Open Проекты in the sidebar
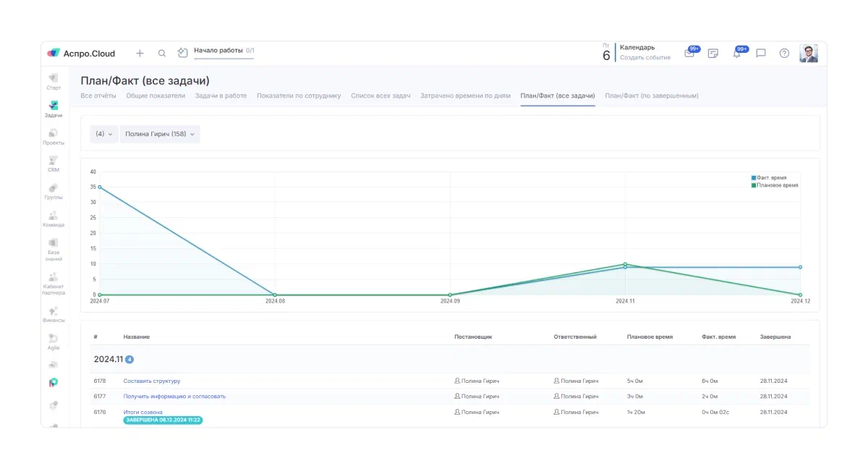The width and height of the screenshot is (868, 469). [53, 137]
